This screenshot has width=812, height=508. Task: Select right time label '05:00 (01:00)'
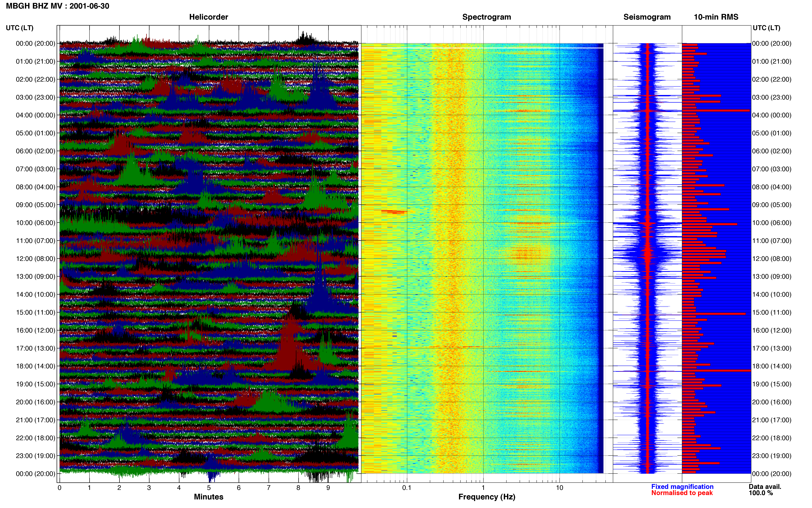coord(772,133)
